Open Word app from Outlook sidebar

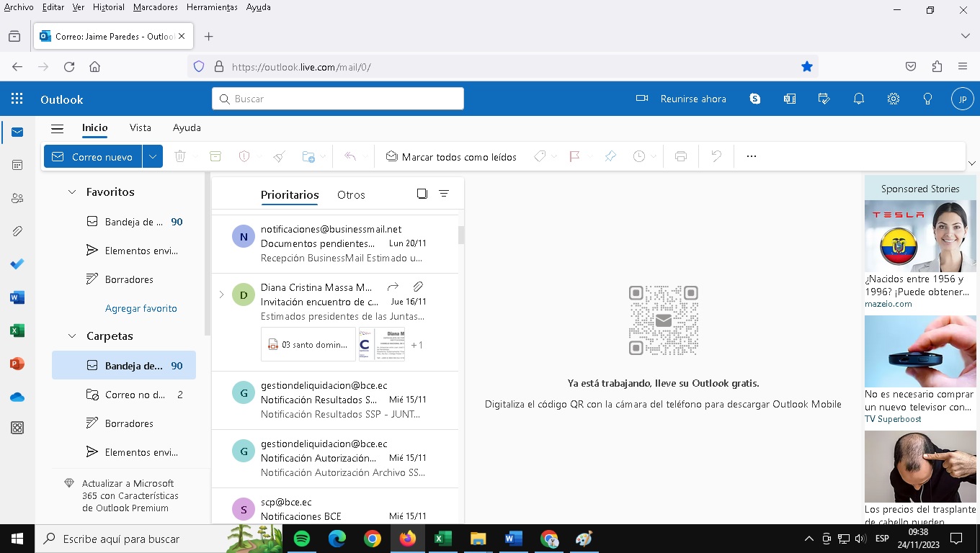[17, 297]
